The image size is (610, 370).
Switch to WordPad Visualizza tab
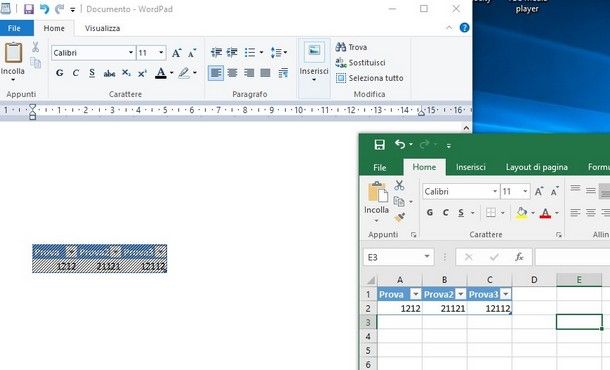[x=102, y=28]
